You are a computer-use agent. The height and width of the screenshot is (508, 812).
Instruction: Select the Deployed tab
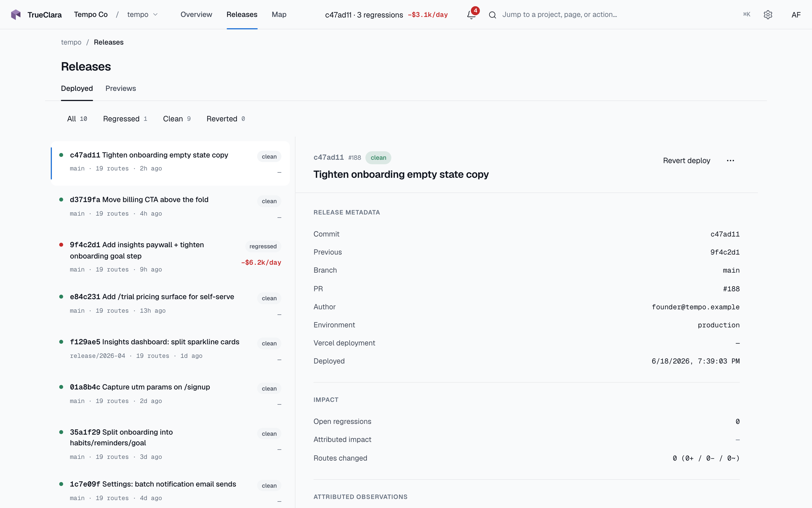(77, 88)
